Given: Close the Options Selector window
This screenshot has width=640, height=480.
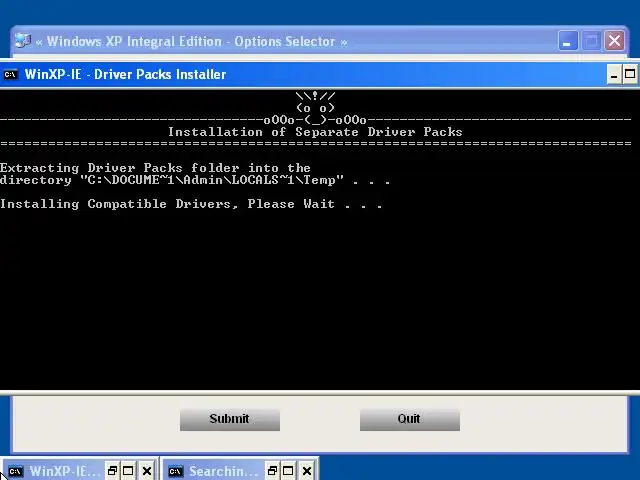Looking at the screenshot, I should click(x=614, y=41).
